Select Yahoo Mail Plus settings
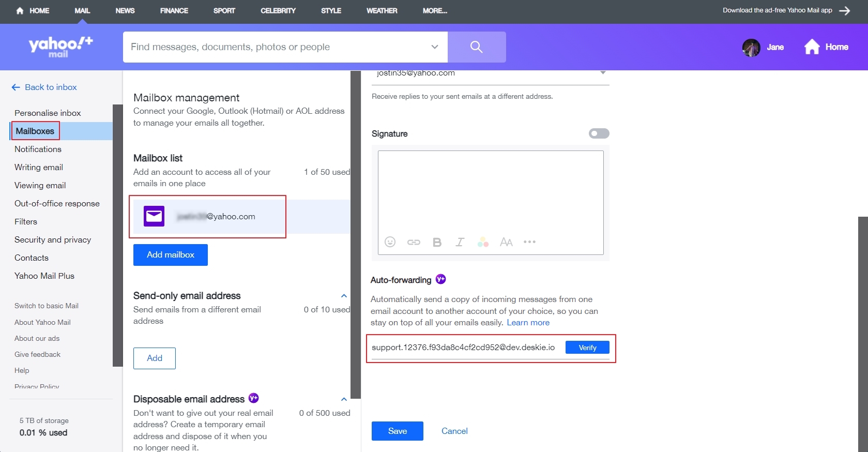This screenshot has width=868, height=452. (44, 276)
